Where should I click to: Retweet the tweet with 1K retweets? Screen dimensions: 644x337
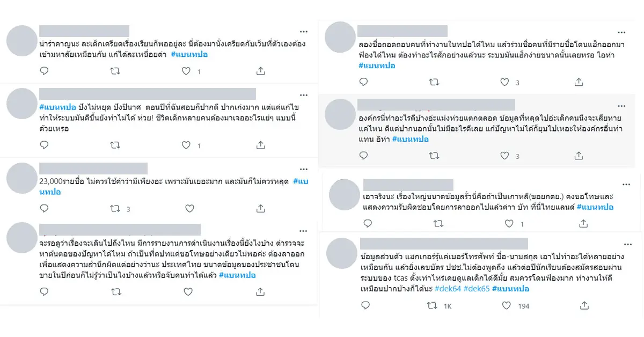click(431, 305)
